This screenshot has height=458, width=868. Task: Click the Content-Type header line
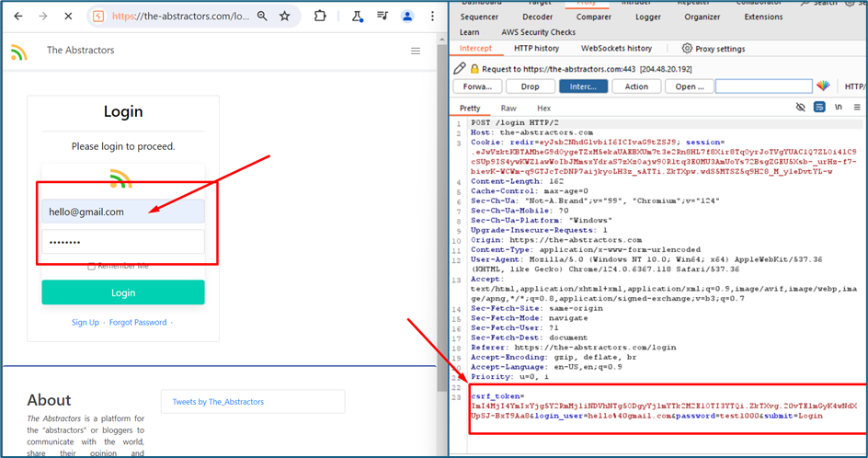click(586, 250)
